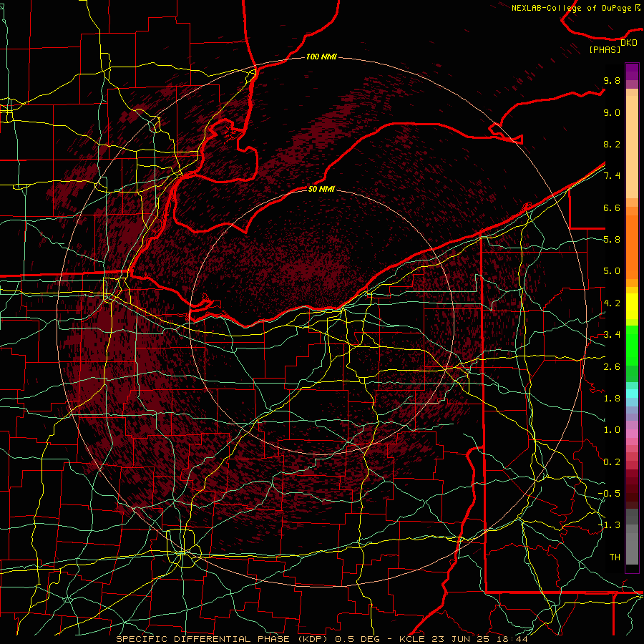Click the 1.0 value on the color scale
The image size is (644, 644).
(612, 430)
